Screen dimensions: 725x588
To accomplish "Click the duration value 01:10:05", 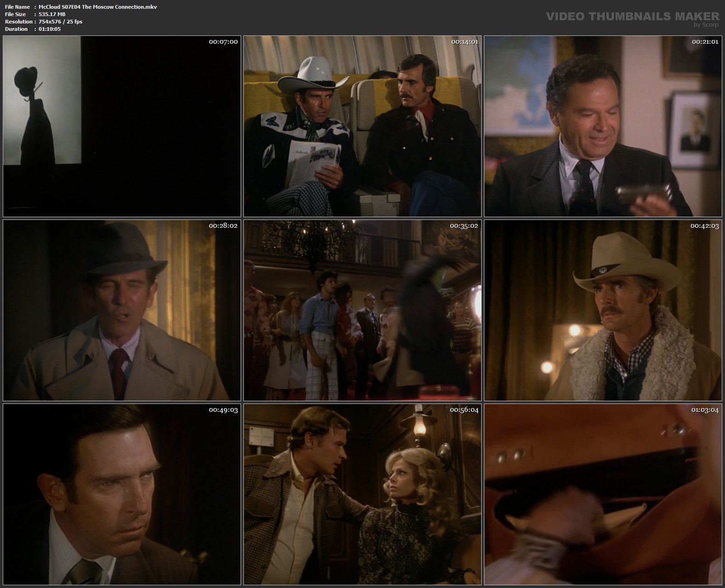I will [x=50, y=29].
